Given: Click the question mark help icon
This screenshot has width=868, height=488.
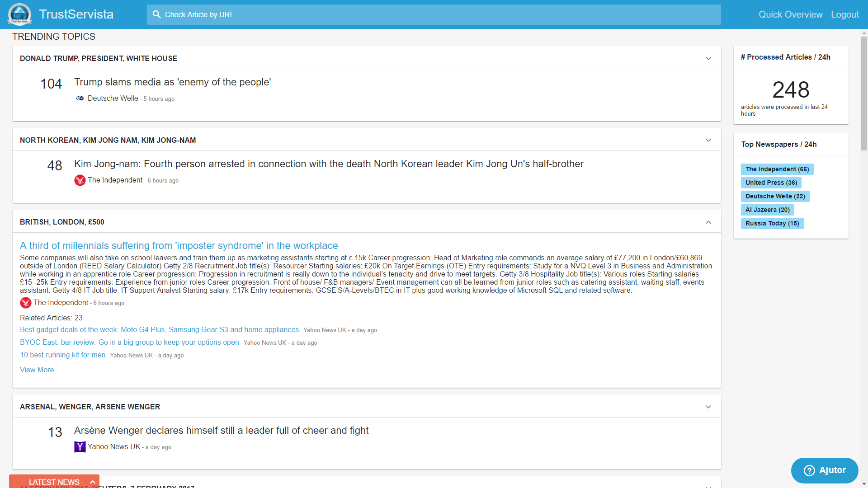Looking at the screenshot, I should 809,470.
